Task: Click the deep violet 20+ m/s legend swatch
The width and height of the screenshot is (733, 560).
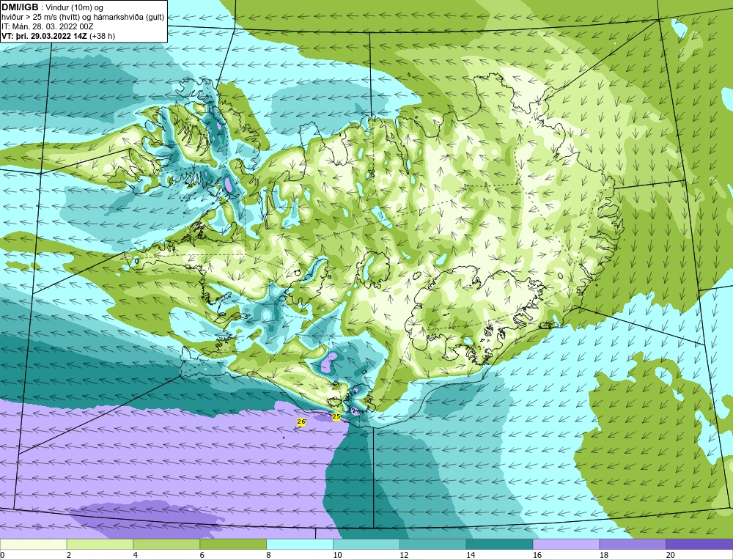Action: click(x=699, y=545)
